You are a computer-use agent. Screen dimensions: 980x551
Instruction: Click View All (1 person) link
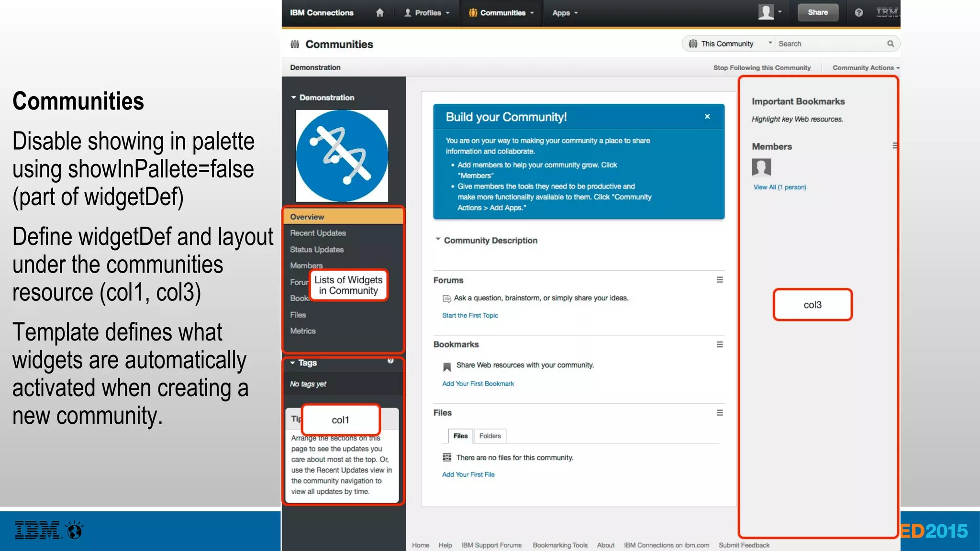[x=780, y=187]
